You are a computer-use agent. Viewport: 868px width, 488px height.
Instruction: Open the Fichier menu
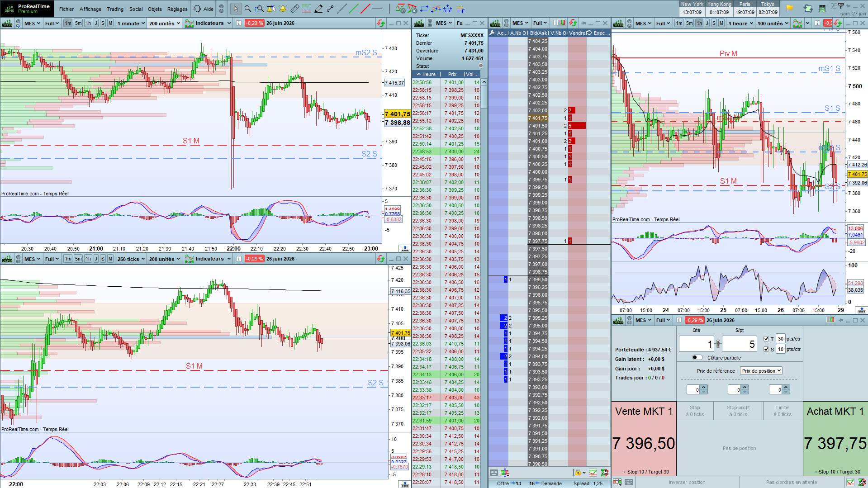pos(66,9)
